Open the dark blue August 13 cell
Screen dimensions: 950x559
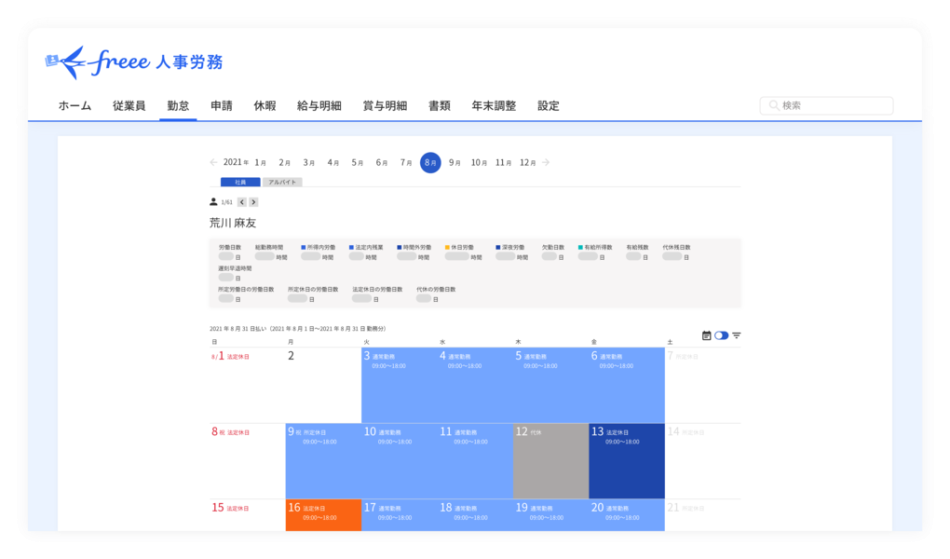click(x=626, y=460)
